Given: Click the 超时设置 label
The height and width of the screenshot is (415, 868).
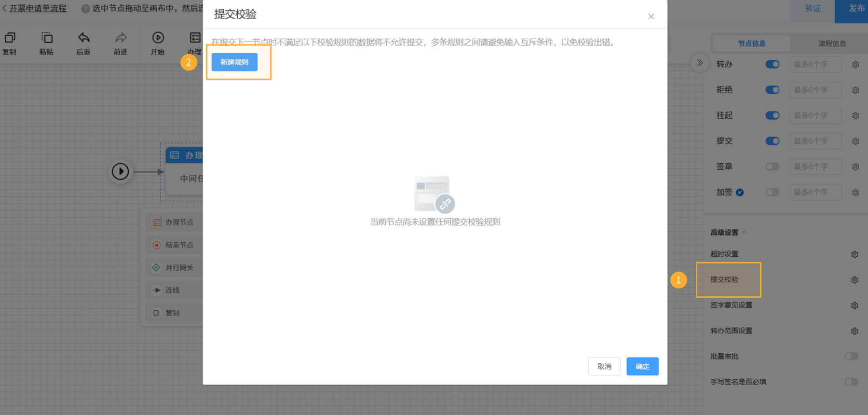Looking at the screenshot, I should 724,254.
